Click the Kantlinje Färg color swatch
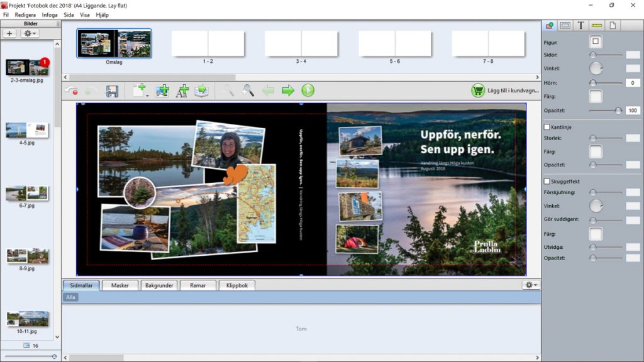 (x=596, y=151)
